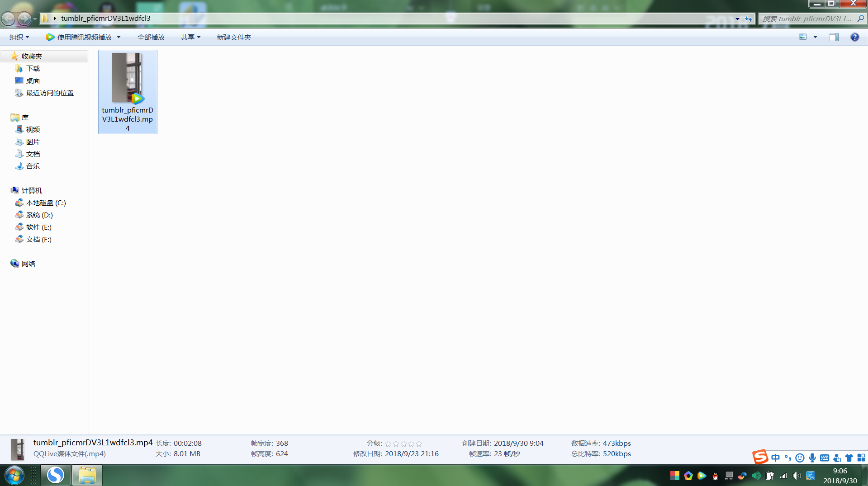Open the 图片 library
This screenshot has width=868, height=486.
tap(33, 142)
